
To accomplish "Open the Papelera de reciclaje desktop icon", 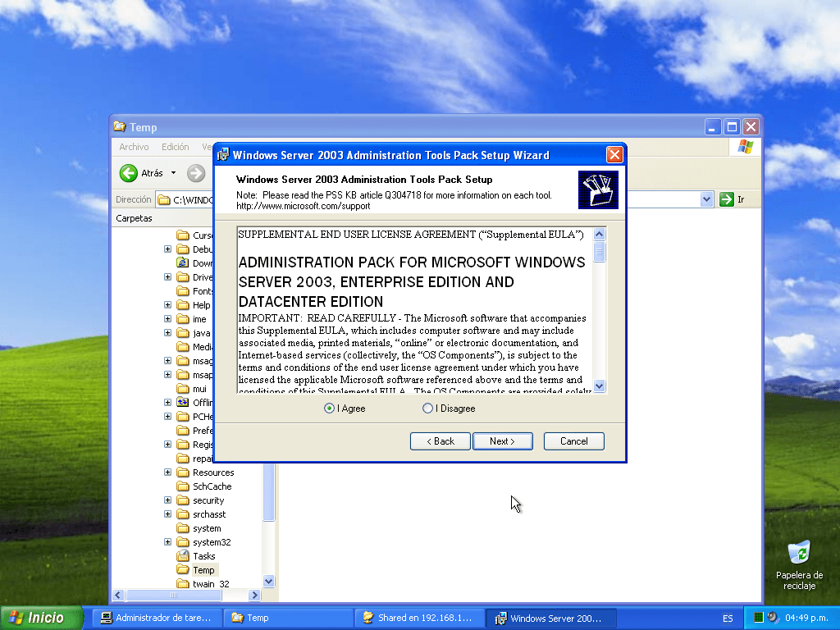I will [798, 553].
